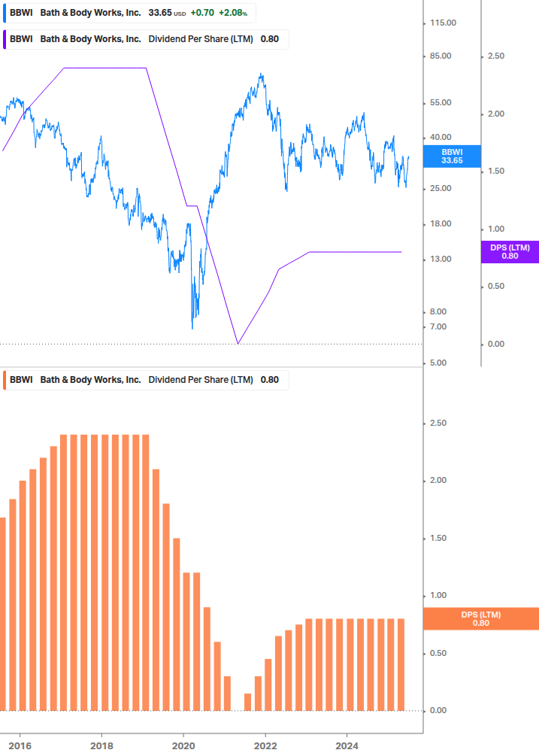Click the purple DPS (LTM) 0.80 axis label

[510, 252]
